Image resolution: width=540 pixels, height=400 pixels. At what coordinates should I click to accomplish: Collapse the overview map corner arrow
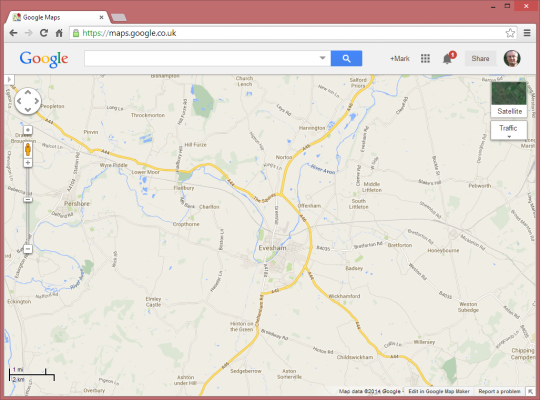(530, 391)
